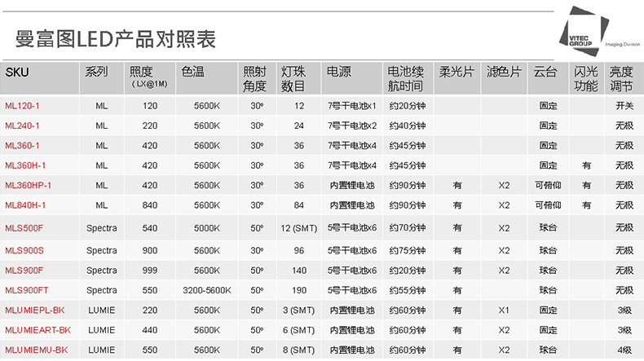Click 120 illuminance cell
Screen dimensions: 644x361
tap(150, 106)
